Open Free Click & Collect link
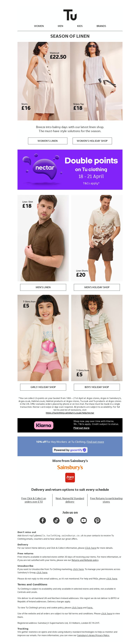The image size is (140, 644). click(34, 500)
